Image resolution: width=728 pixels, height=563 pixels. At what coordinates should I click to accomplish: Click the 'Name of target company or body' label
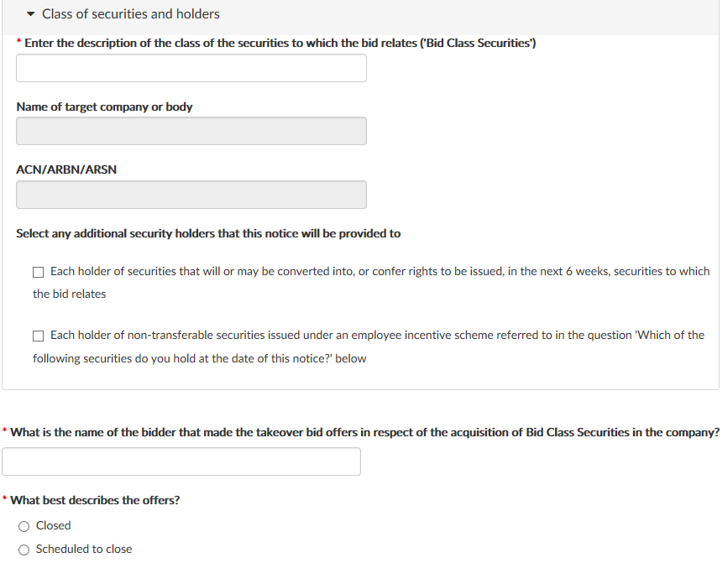coord(104,107)
